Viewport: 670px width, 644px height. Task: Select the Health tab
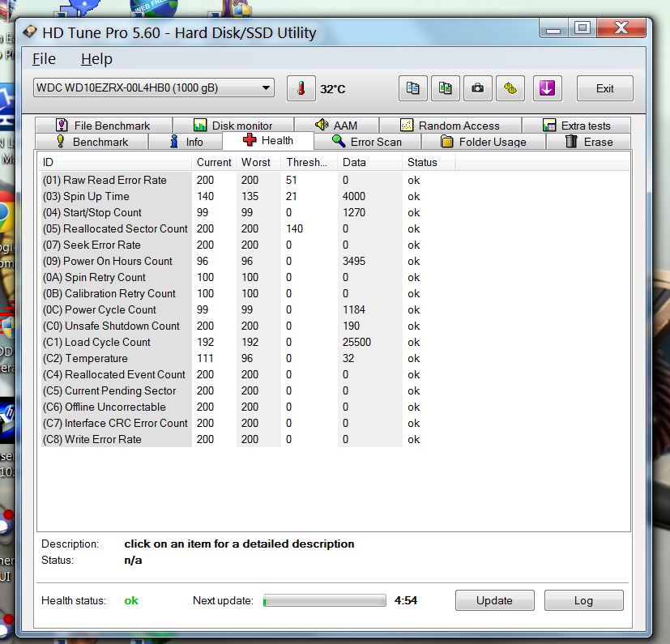point(268,141)
